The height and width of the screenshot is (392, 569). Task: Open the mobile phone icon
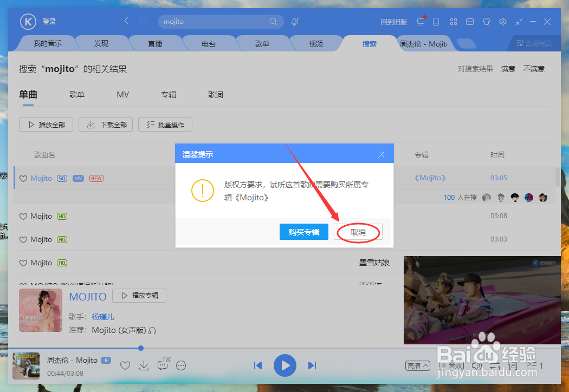click(436, 22)
